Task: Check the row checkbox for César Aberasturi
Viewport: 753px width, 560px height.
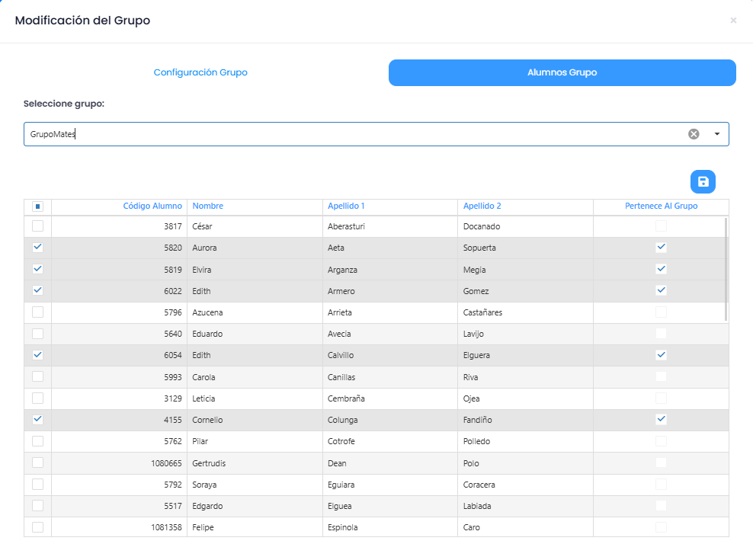Action: 37,226
